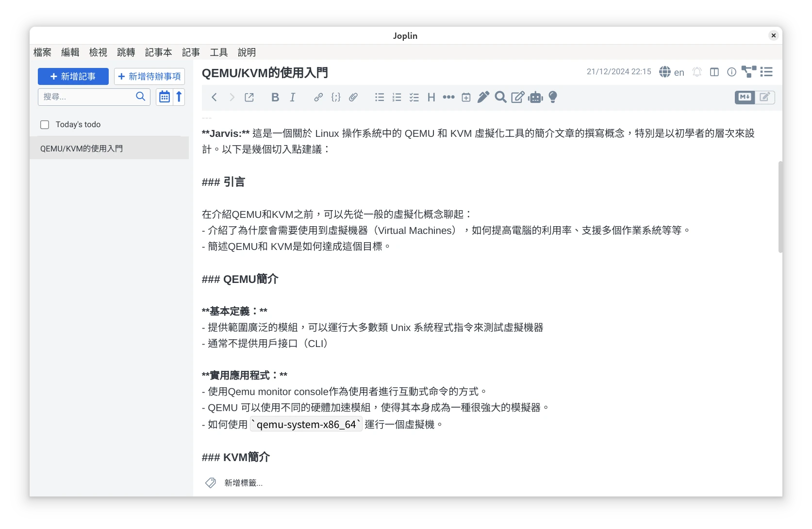Insert inline code
Viewport: 812px width, 529px height.
click(x=335, y=97)
